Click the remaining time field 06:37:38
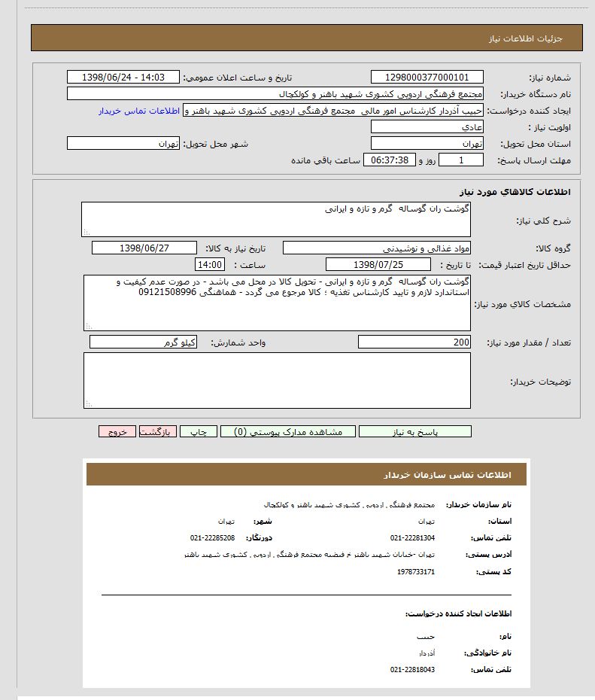 [389, 160]
